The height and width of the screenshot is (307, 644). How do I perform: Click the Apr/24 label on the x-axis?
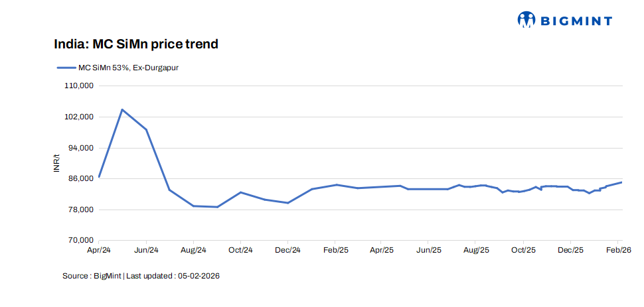click(x=99, y=250)
